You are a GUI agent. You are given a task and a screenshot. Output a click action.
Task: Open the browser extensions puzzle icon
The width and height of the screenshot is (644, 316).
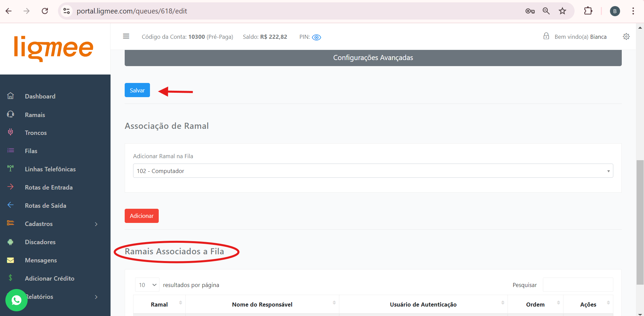point(588,11)
